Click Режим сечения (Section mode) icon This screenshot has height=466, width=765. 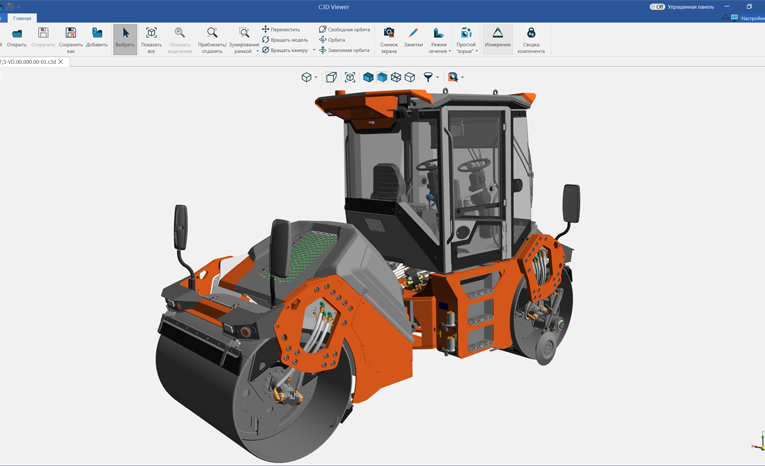(x=438, y=33)
